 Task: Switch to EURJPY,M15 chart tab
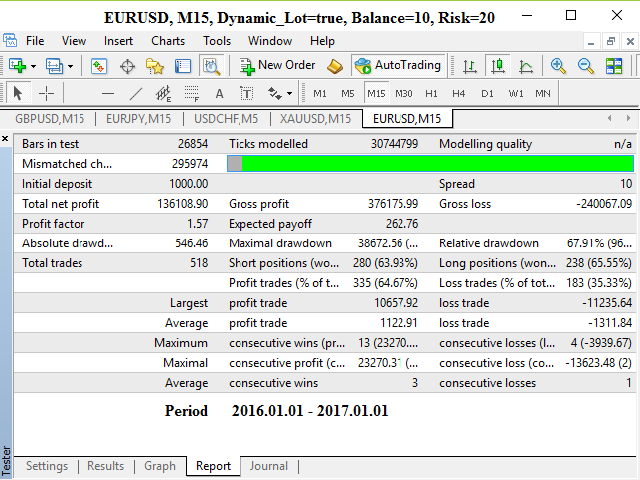138,119
